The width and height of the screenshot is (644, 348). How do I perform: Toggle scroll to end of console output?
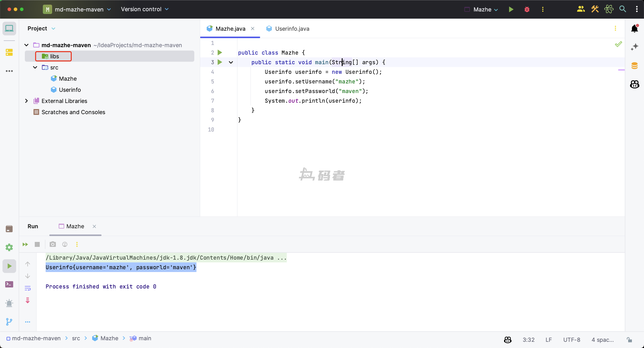[x=28, y=300]
